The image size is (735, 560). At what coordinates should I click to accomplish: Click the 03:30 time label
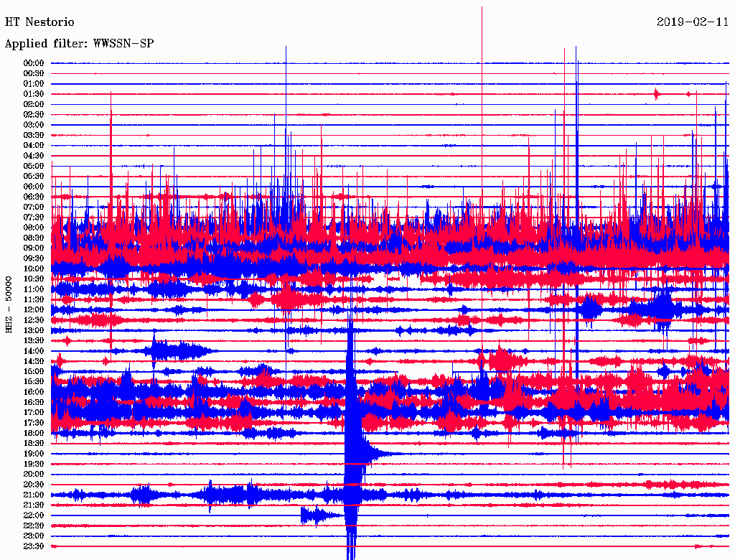pyautogui.click(x=34, y=136)
